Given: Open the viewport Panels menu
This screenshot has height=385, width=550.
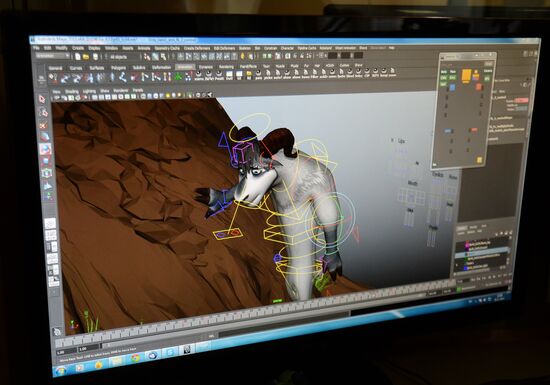Looking at the screenshot, I should click(x=138, y=90).
